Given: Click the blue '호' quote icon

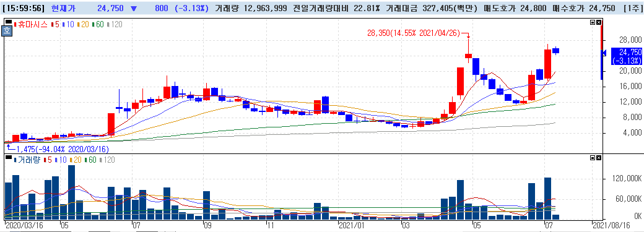Looking at the screenshot, I should pos(7,31).
